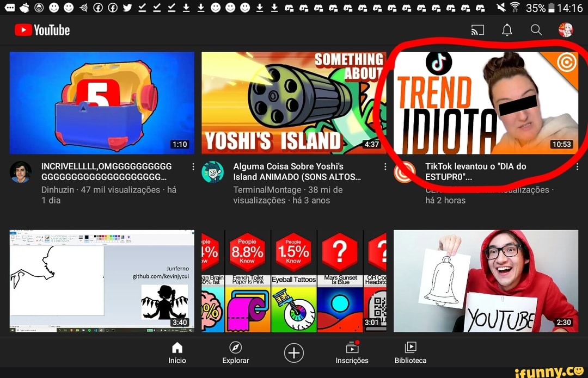The height and width of the screenshot is (378, 588).
Task: Tap the muted sound status icon
Action: [x=500, y=7]
